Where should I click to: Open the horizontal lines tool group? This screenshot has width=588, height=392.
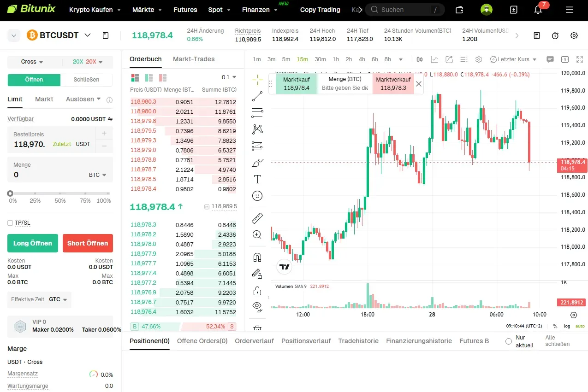[257, 113]
